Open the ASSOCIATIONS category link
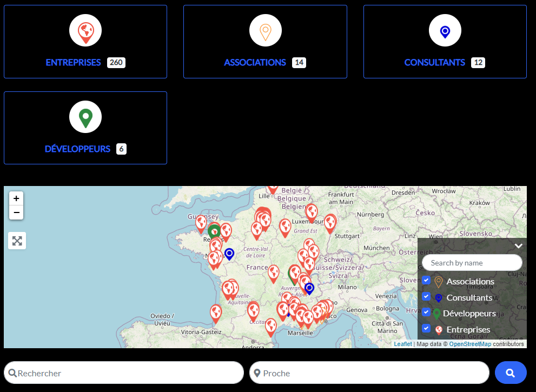 [255, 63]
